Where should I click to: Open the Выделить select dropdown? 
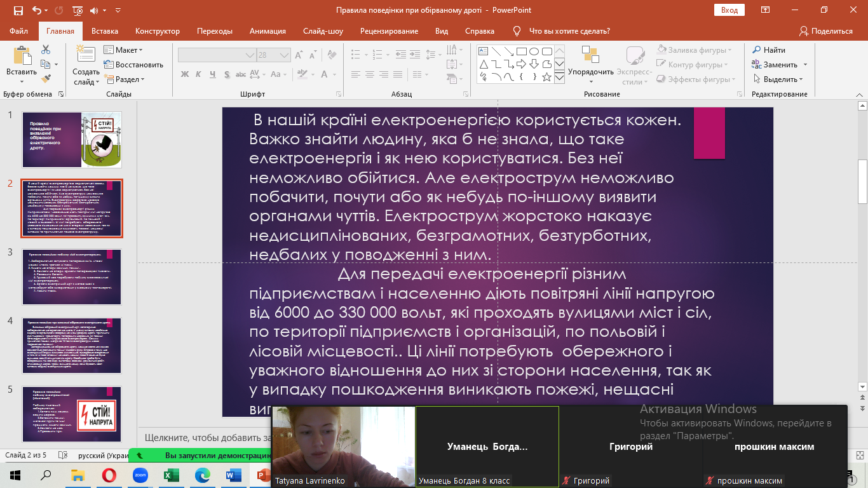779,79
